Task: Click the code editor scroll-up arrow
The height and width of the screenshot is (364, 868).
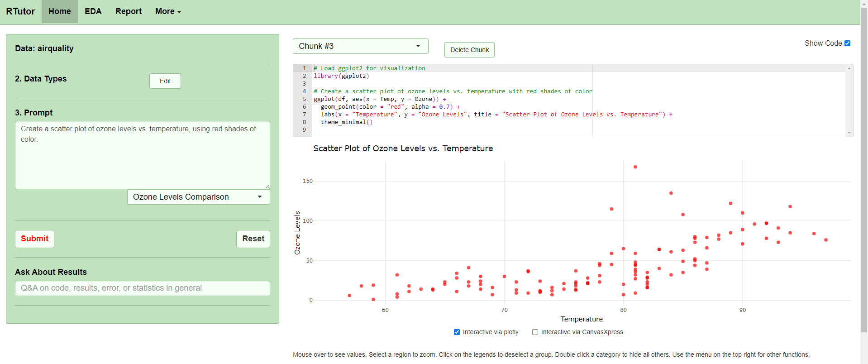Action: [849, 68]
